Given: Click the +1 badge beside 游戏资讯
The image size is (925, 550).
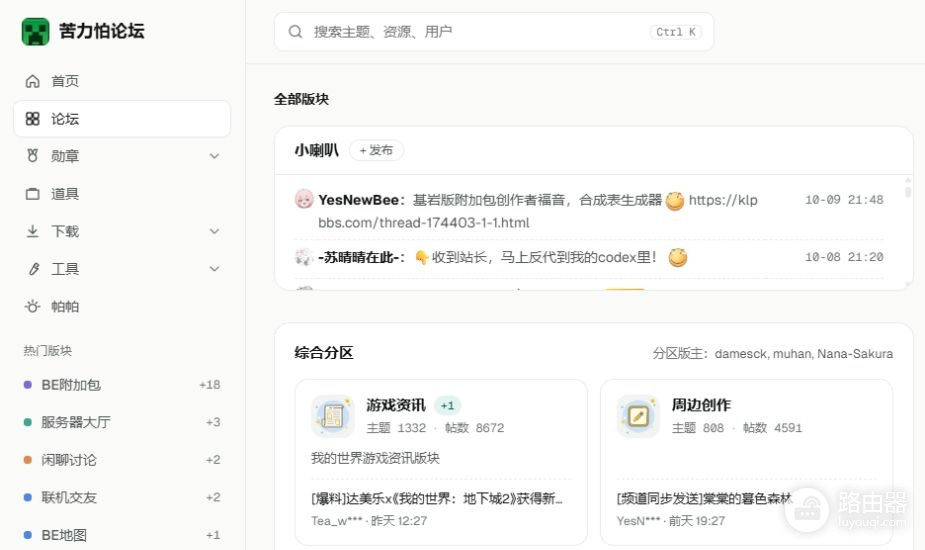Looking at the screenshot, I should (x=448, y=405).
